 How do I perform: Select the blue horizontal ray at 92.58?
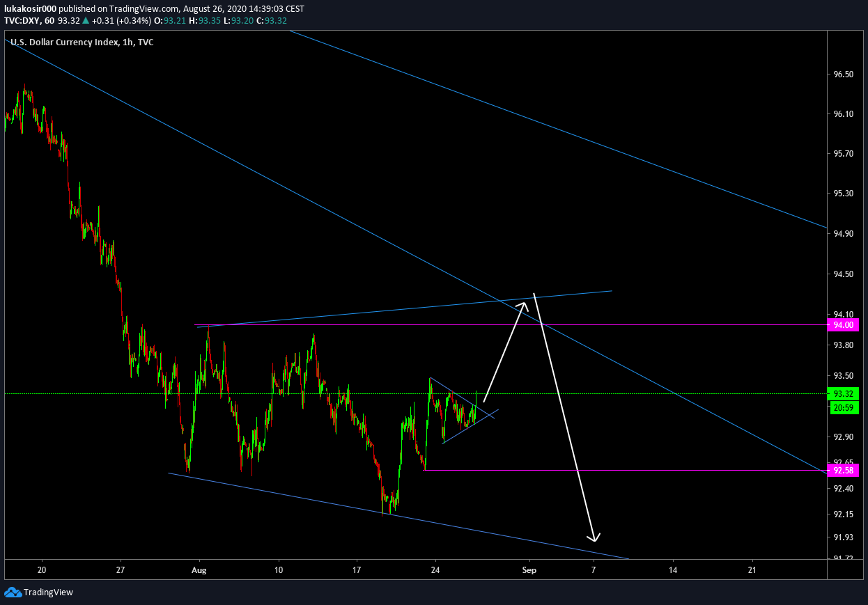click(625, 471)
